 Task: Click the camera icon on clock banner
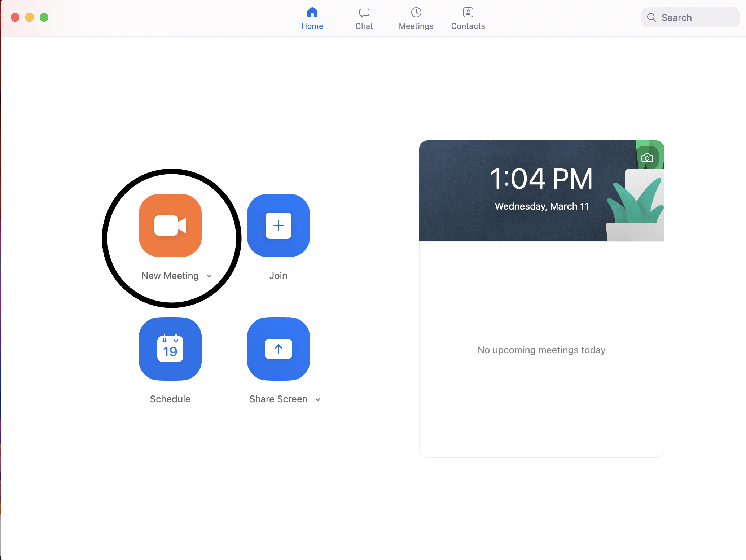click(x=647, y=158)
